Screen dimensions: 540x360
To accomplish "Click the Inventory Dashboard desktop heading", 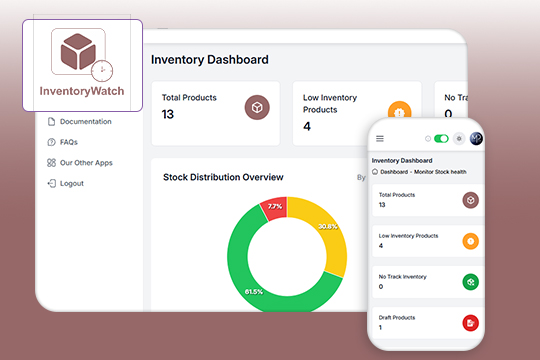I will 210,60.
